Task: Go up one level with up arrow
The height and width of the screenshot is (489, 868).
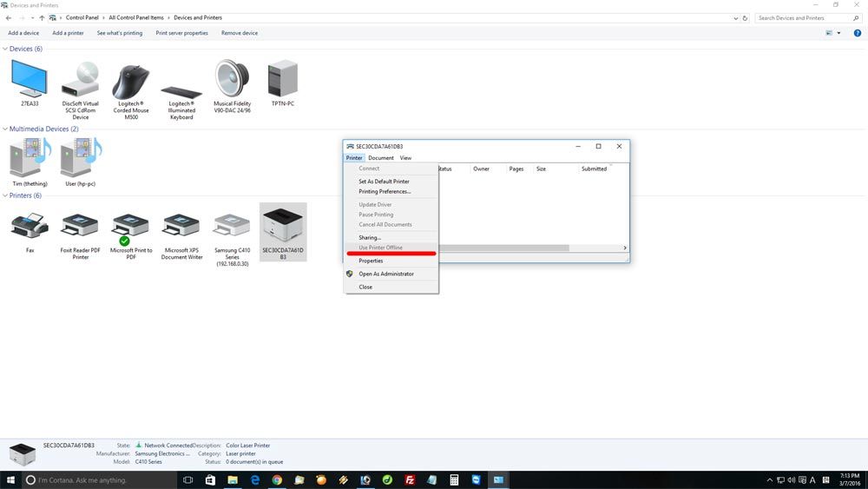Action: pos(42,17)
